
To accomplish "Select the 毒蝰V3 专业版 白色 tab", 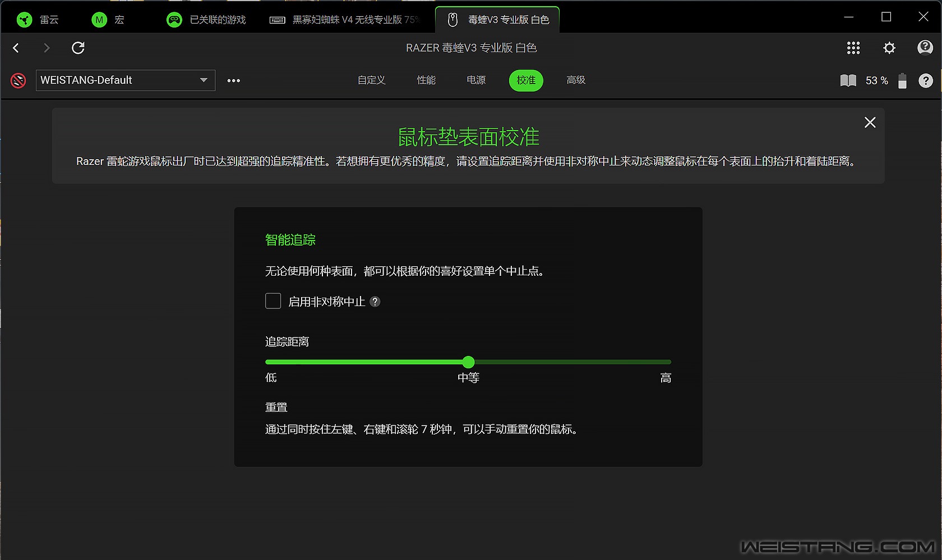I will pyautogui.click(x=497, y=20).
